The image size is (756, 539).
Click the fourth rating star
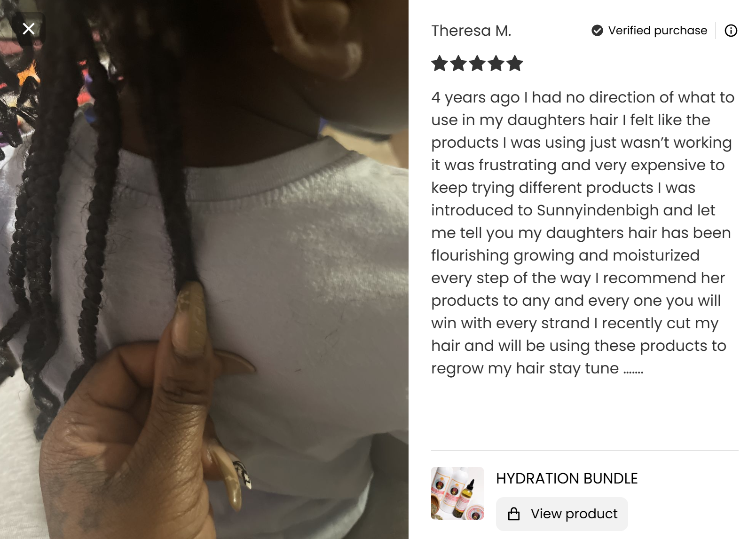click(496, 63)
